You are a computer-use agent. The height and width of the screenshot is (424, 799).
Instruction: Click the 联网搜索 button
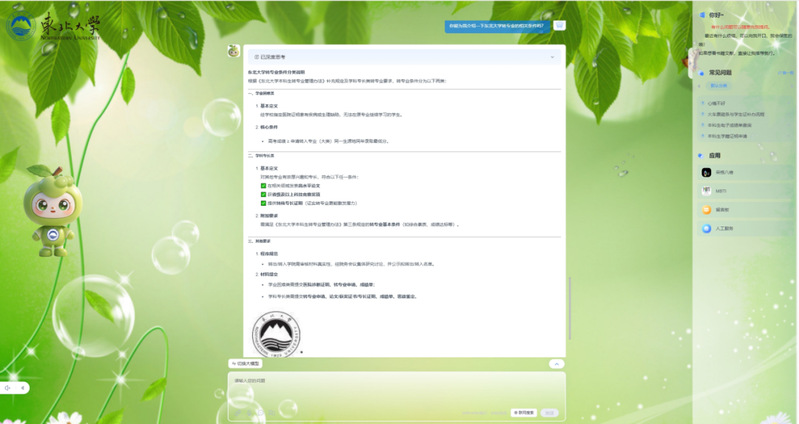click(x=523, y=412)
